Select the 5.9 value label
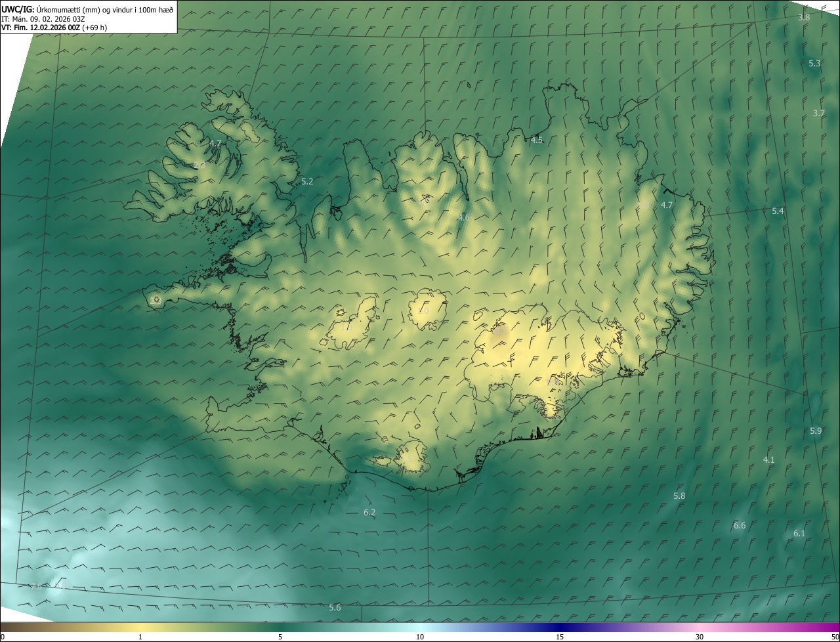The image size is (840, 642). [816, 431]
